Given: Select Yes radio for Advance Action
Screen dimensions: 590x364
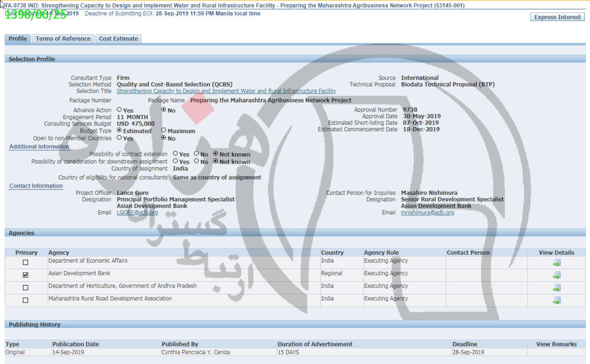Looking at the screenshot, I should [x=119, y=110].
